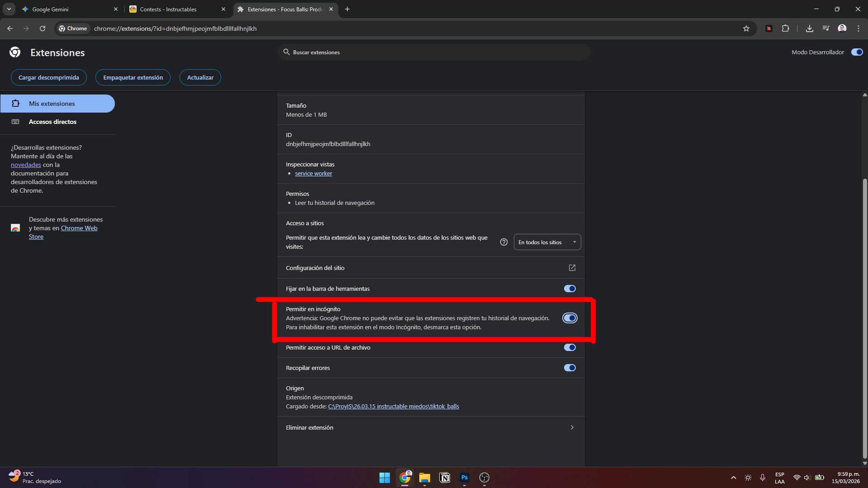Click the bookmark star in the address bar
This screenshot has width=868, height=488.
746,28
